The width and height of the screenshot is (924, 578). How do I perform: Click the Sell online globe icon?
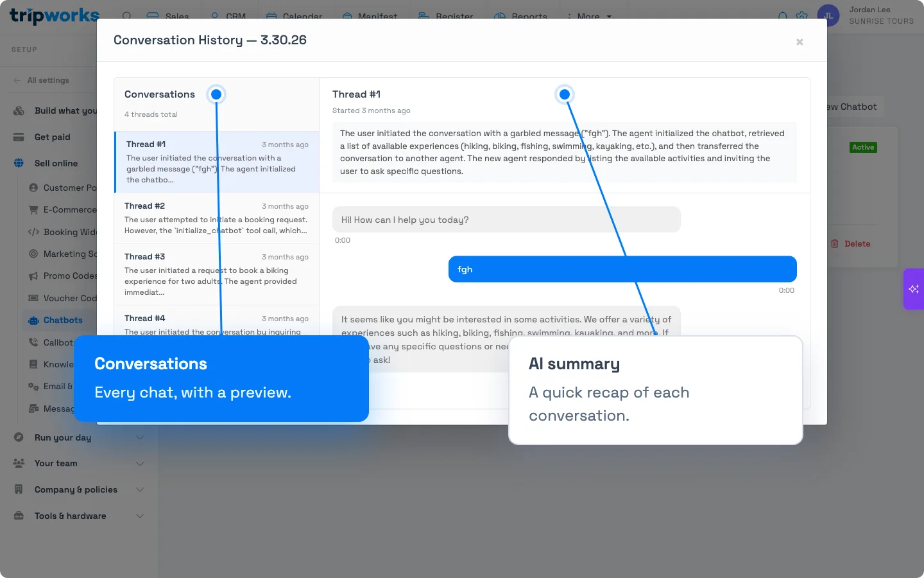[x=19, y=163]
